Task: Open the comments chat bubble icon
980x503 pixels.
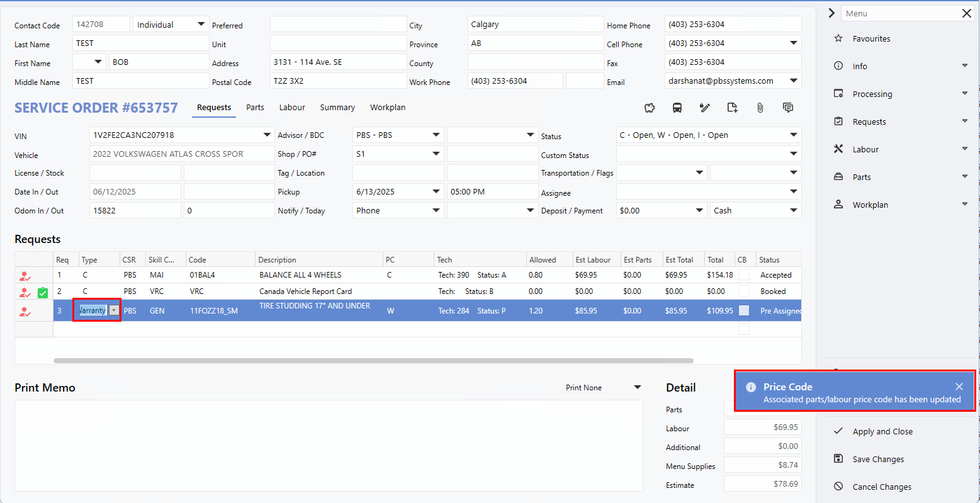Action: click(788, 108)
